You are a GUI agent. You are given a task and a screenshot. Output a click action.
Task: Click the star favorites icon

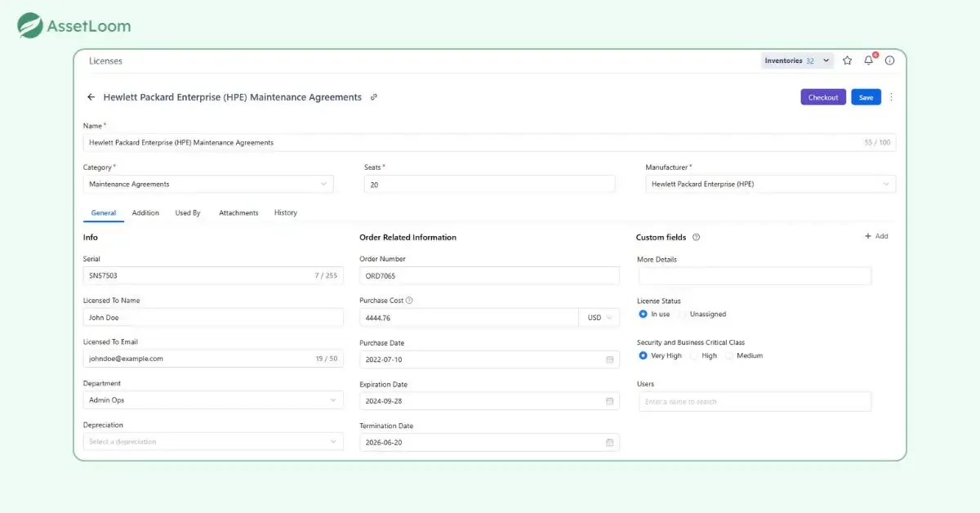pyautogui.click(x=847, y=60)
